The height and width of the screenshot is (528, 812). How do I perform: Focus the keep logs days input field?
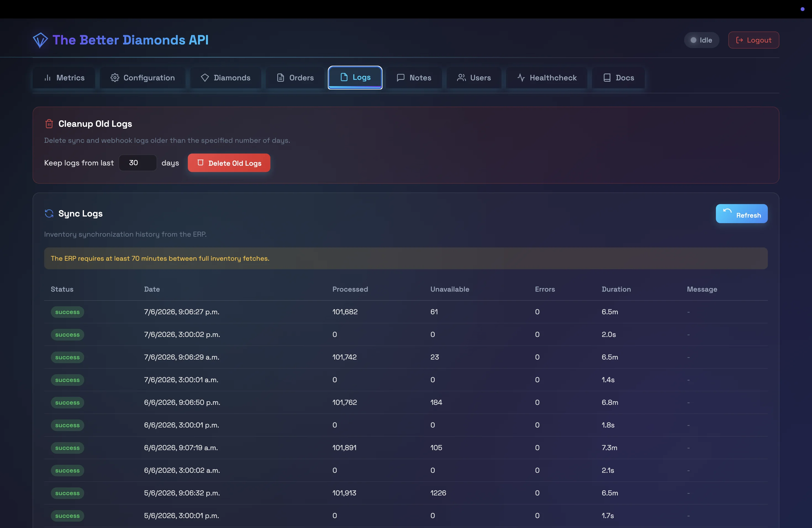coord(138,163)
